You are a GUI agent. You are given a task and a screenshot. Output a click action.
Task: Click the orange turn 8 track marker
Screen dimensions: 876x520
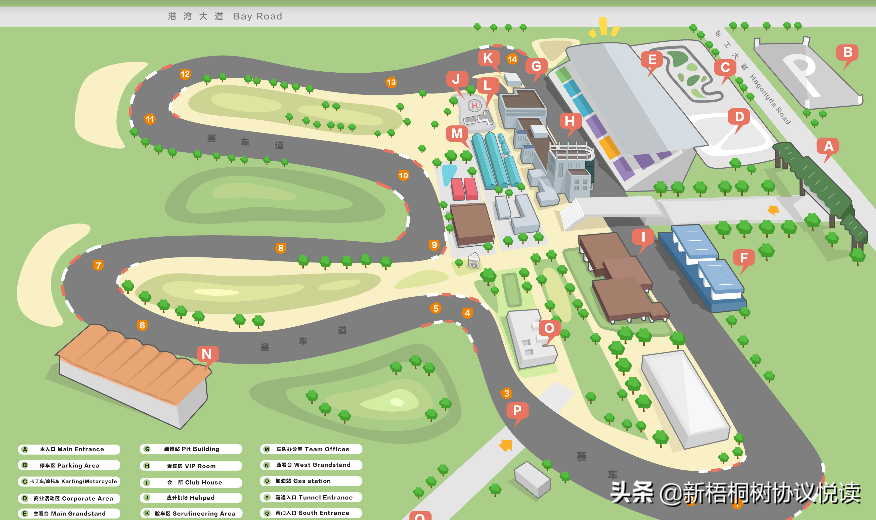pos(281,248)
